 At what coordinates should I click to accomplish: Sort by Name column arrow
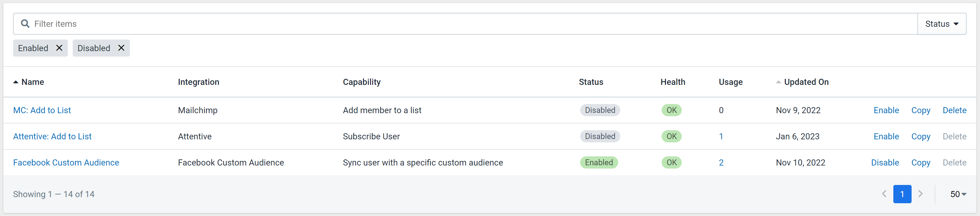coord(16,82)
